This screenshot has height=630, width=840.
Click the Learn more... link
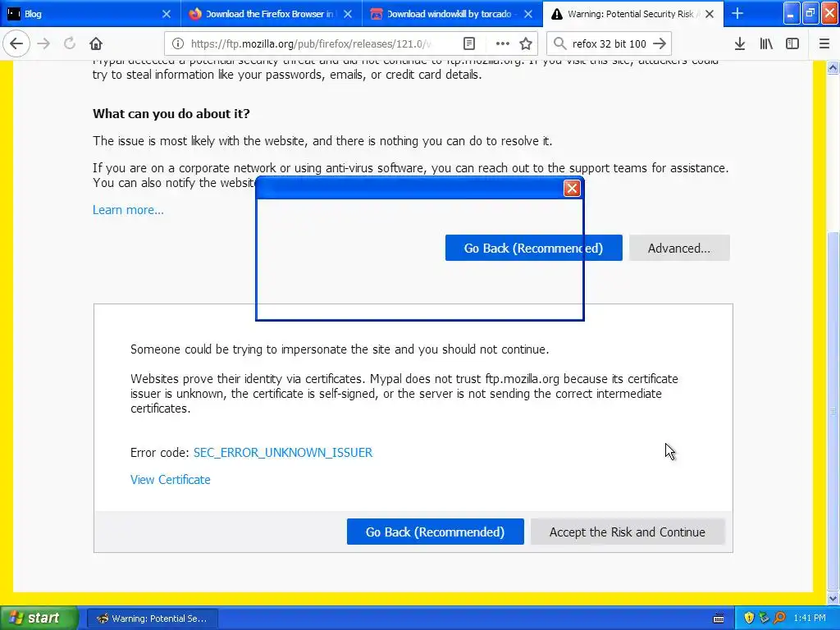(x=128, y=210)
